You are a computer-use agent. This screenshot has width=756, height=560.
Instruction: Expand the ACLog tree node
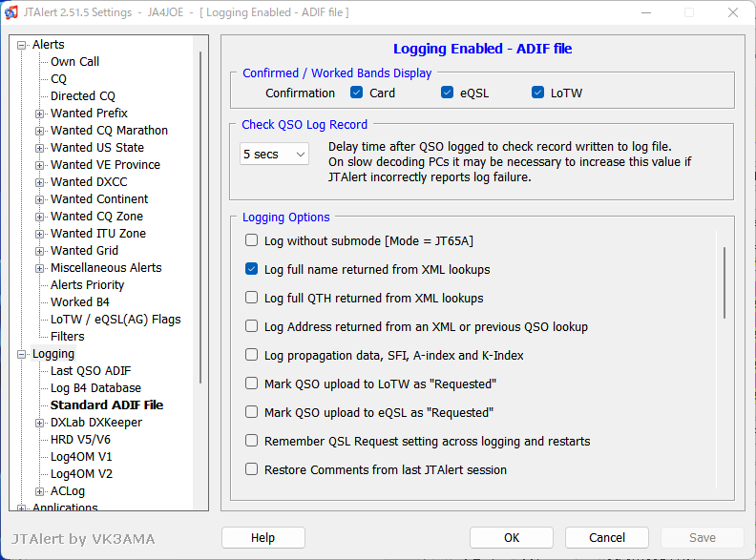tap(39, 491)
